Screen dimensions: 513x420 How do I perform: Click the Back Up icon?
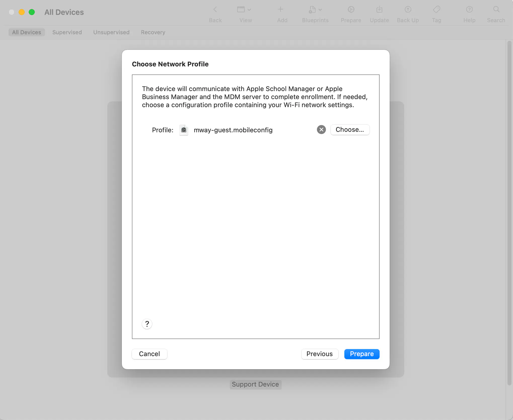[x=407, y=10]
